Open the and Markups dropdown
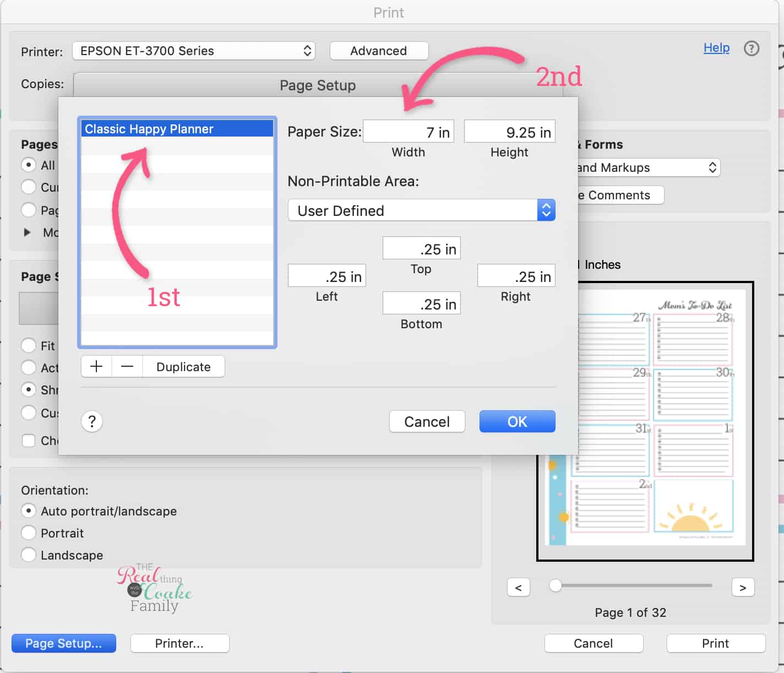Viewport: 784px width, 673px height. point(649,167)
